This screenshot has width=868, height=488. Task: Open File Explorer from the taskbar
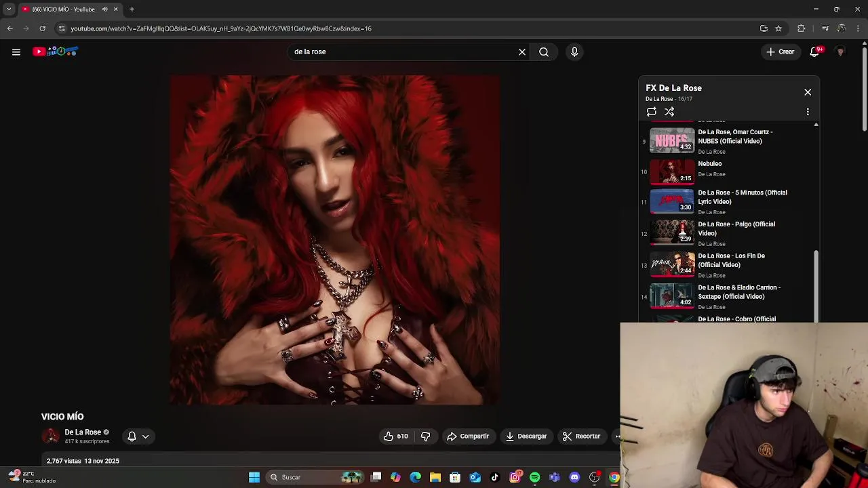[x=435, y=477]
